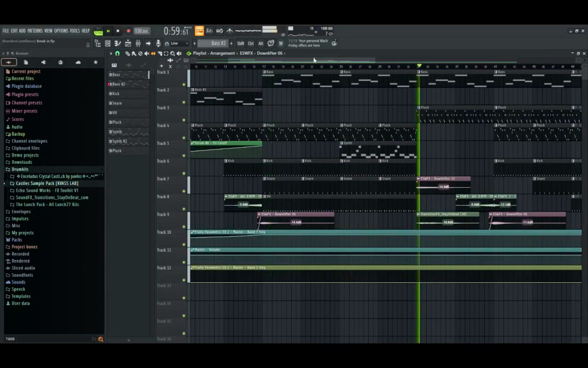This screenshot has height=368, width=588.
Task: Click the record button
Action: tap(128, 31)
